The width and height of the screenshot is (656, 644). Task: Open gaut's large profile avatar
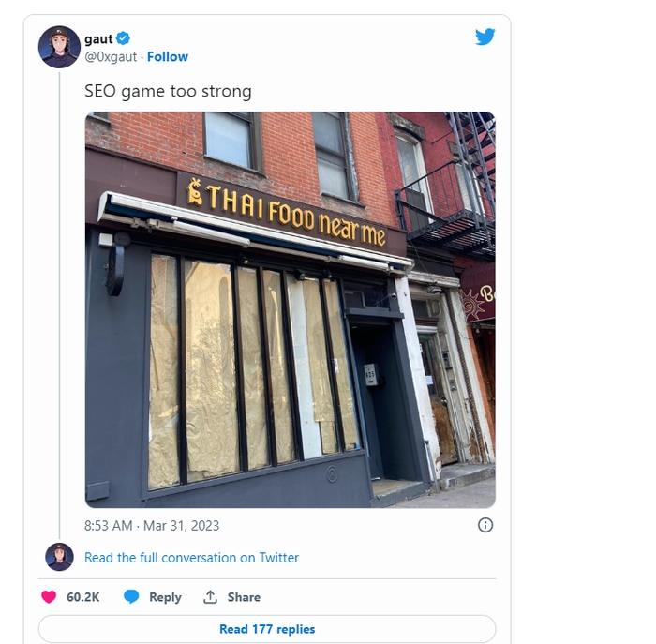coord(59,47)
